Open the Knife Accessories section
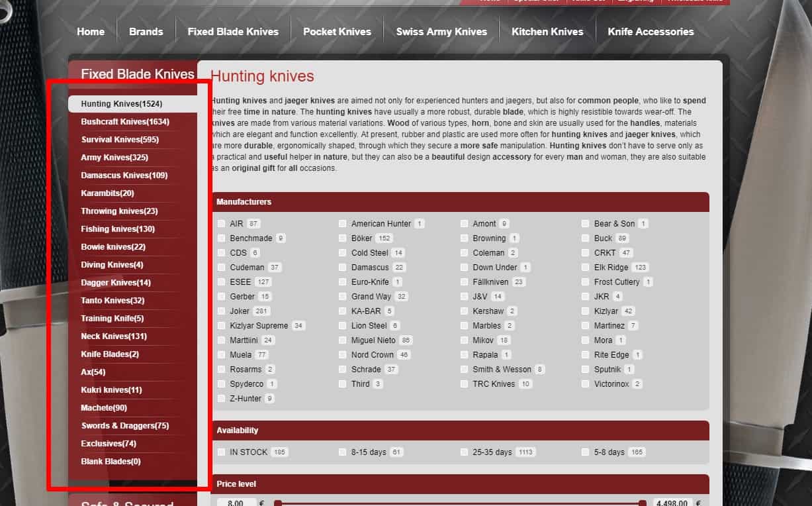Viewport: 812px width, 506px height. (x=651, y=31)
